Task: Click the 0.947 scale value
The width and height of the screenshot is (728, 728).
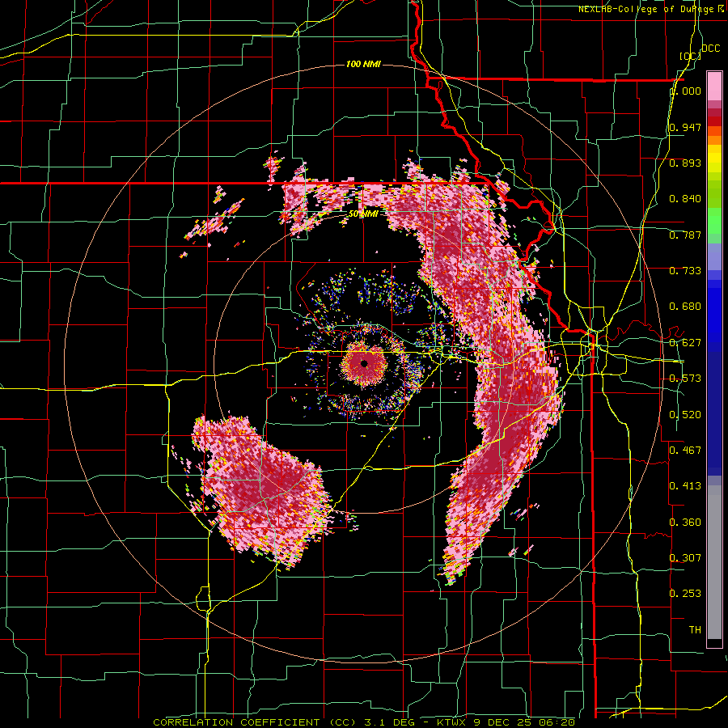Action: [x=685, y=127]
